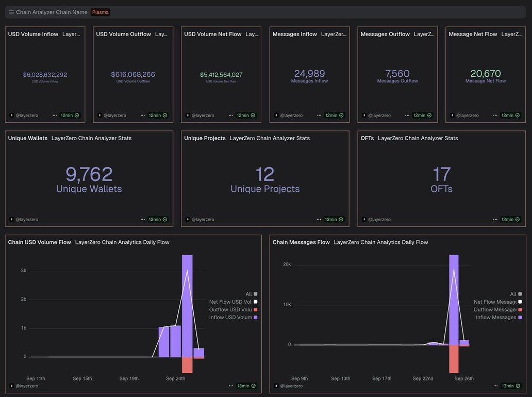This screenshot has width=532, height=397.
Task: Click 12min refresh status on OFTs card
Action: (510, 220)
